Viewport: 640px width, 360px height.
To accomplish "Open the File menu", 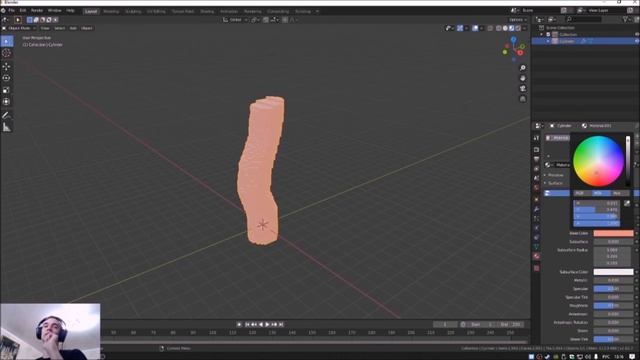I will tap(11, 11).
